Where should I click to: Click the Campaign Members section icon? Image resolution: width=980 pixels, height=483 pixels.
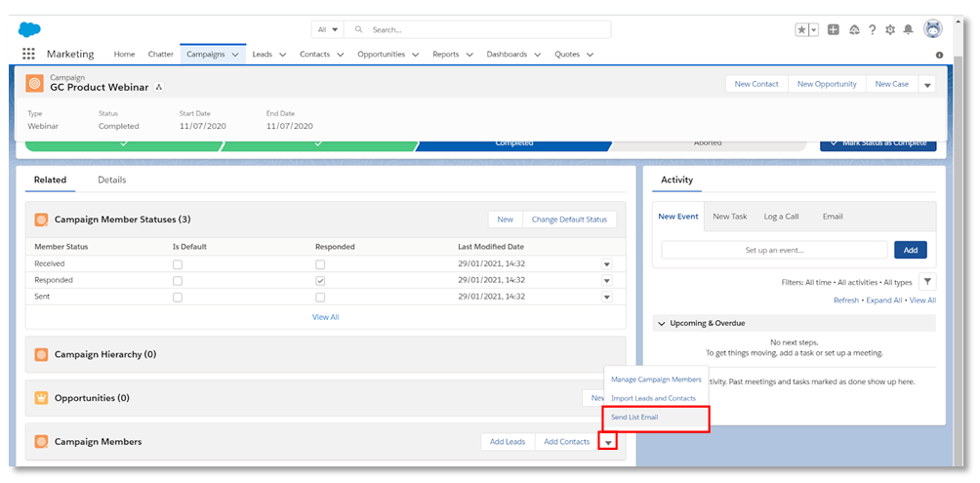click(x=41, y=442)
